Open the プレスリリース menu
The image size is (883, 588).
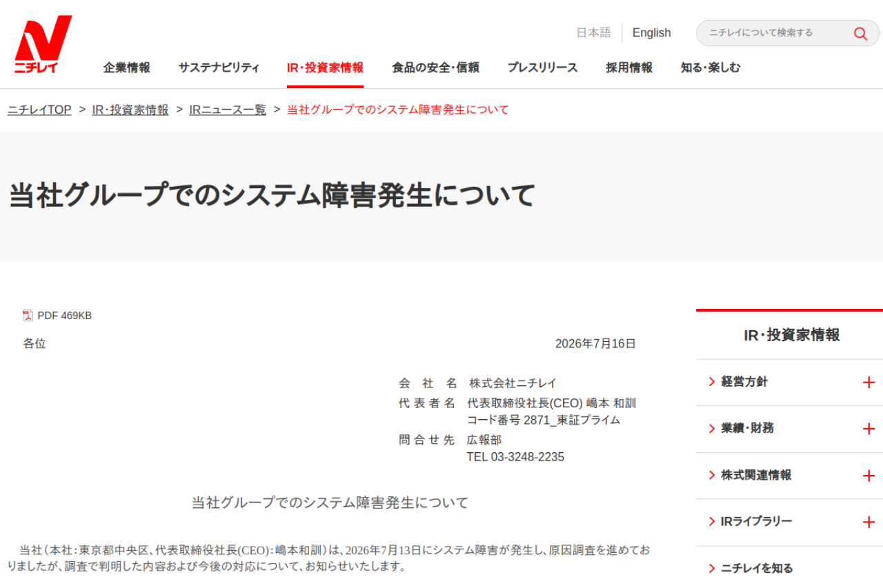tap(542, 68)
